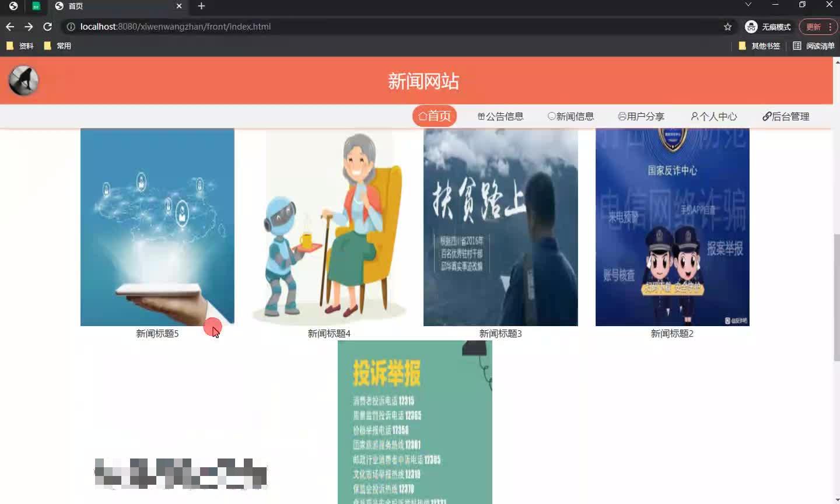Screen dimensions: 840x504
Task: Click the chain-link icon beside 后台管理
Action: point(766,116)
